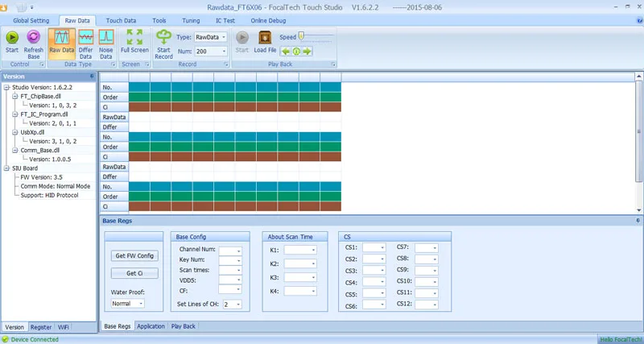Open the Tools ribbon tab
Image resolution: width=644 pixels, height=344 pixels.
tap(159, 21)
